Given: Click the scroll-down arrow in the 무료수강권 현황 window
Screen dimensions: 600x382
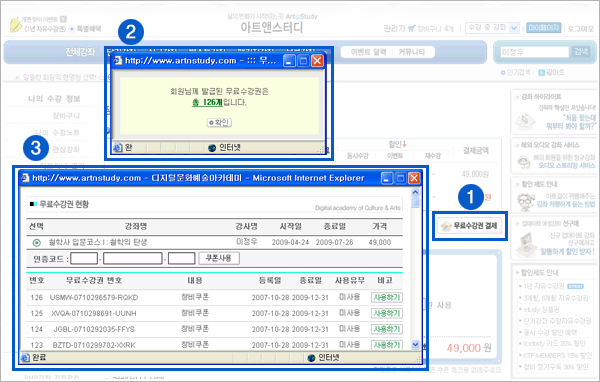Looking at the screenshot, I should 415,345.
